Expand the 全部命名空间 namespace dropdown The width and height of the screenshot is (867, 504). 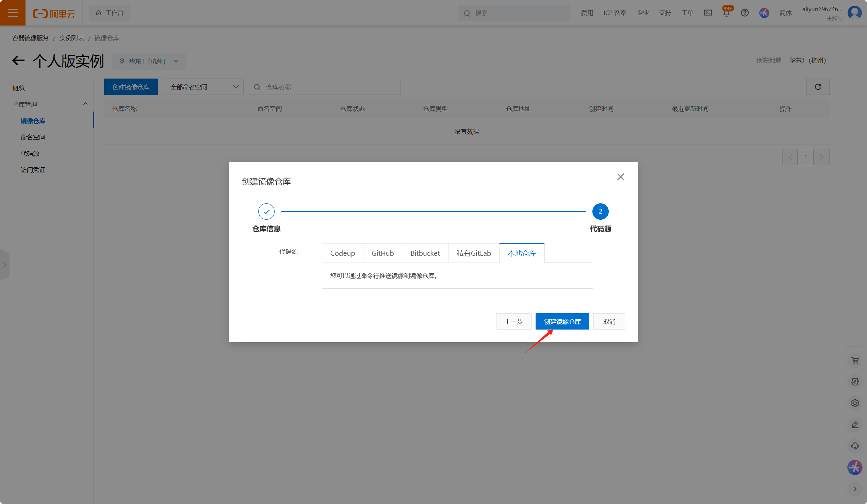pos(203,87)
